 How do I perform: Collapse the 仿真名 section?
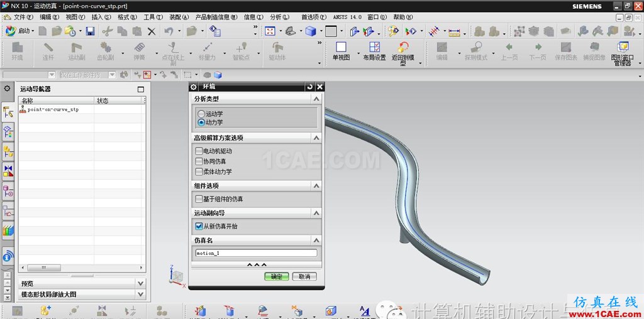point(316,241)
